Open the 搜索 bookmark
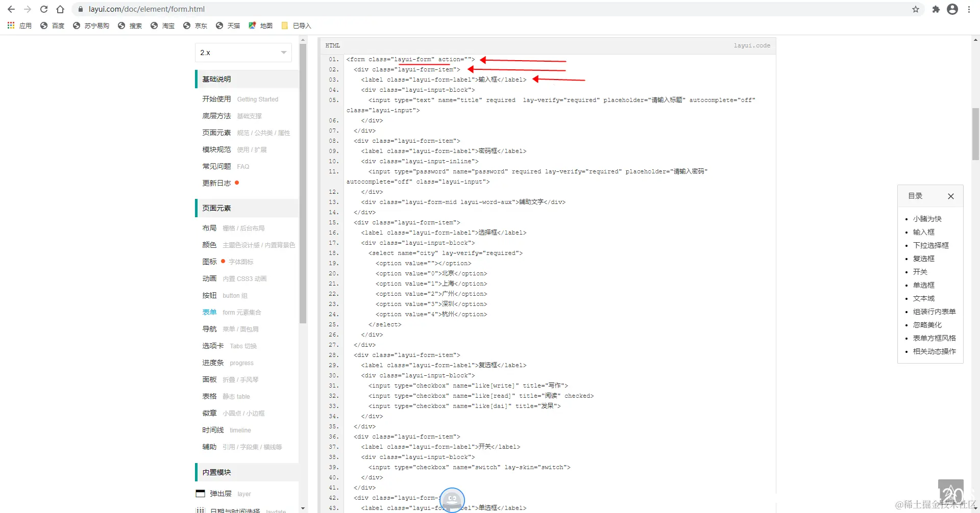This screenshot has width=980, height=513. [x=130, y=25]
